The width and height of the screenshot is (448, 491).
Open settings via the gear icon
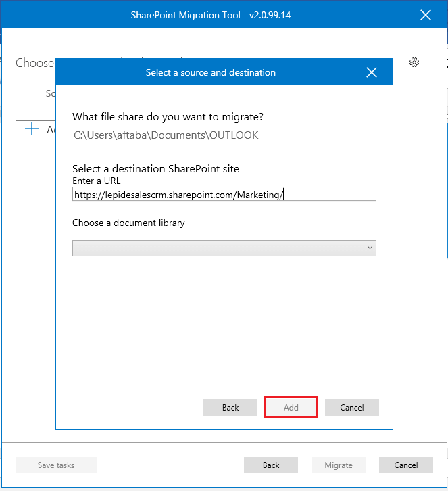coord(414,62)
